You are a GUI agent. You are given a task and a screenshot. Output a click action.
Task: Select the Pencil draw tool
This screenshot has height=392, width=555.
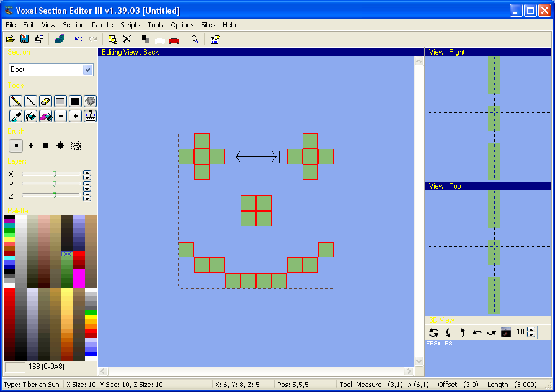coord(16,101)
